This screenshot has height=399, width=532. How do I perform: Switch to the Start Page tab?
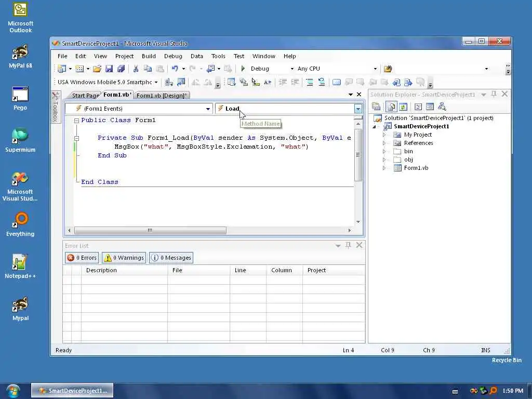click(85, 96)
